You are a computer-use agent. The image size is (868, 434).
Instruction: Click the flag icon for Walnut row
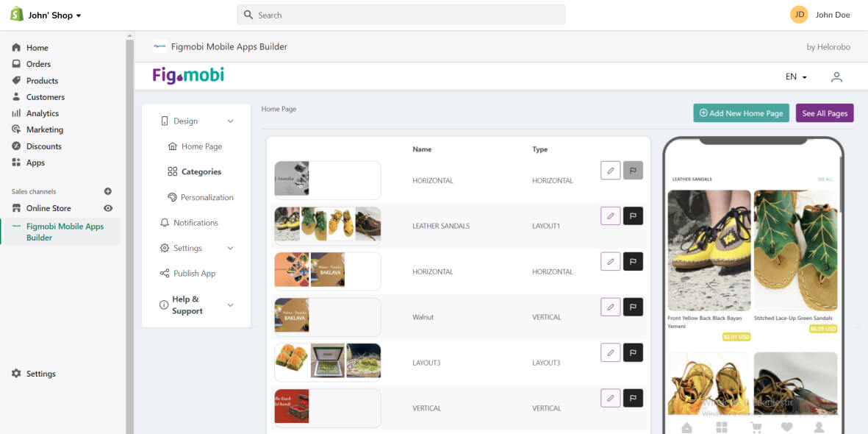(633, 307)
